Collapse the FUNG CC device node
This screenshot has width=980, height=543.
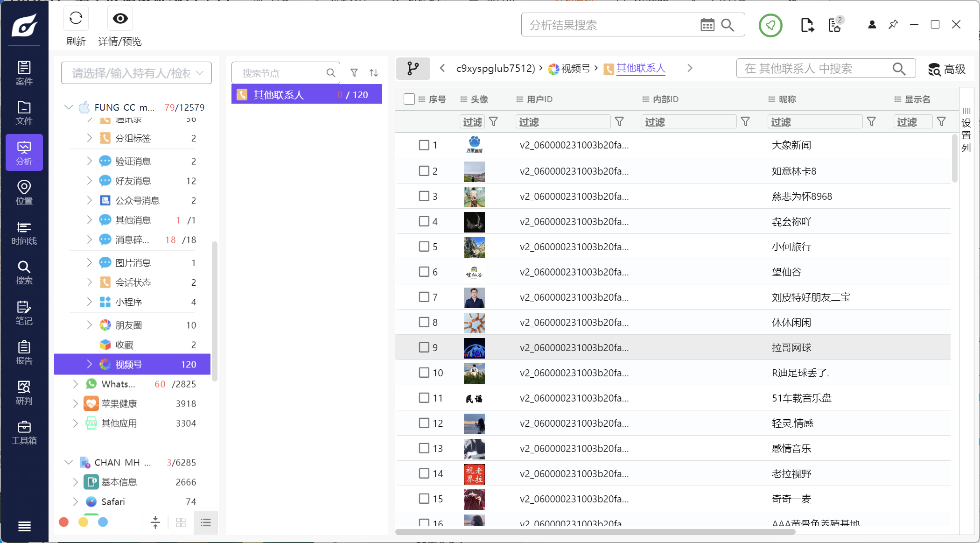click(69, 107)
